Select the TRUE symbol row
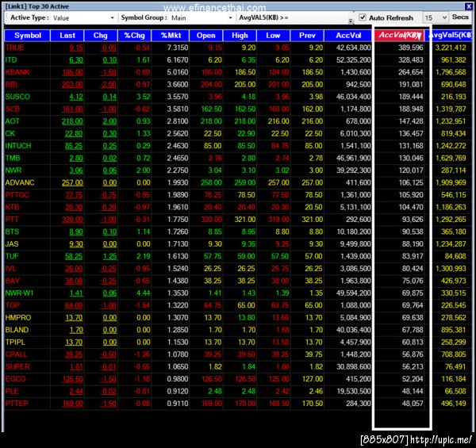This screenshot has height=448, width=476. [238, 48]
